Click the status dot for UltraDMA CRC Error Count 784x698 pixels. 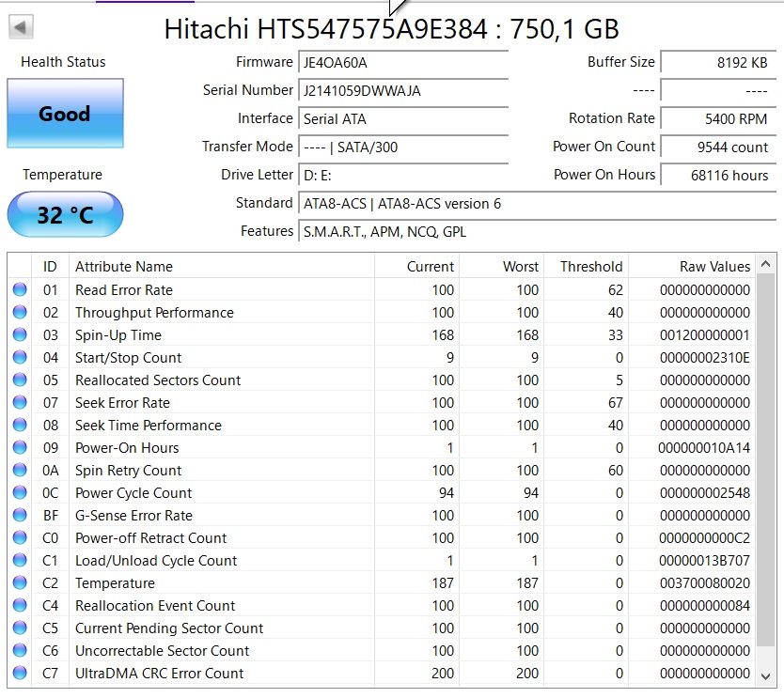tap(20, 673)
